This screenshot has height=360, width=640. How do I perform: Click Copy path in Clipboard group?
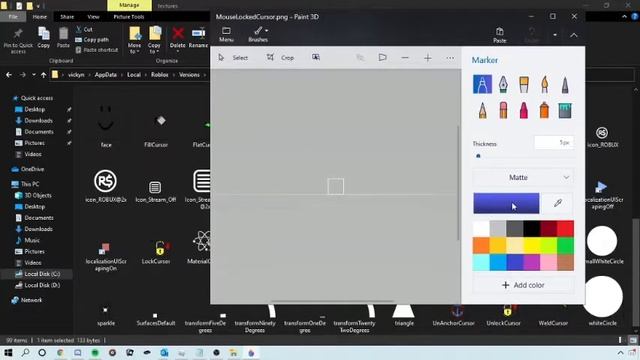(92, 40)
